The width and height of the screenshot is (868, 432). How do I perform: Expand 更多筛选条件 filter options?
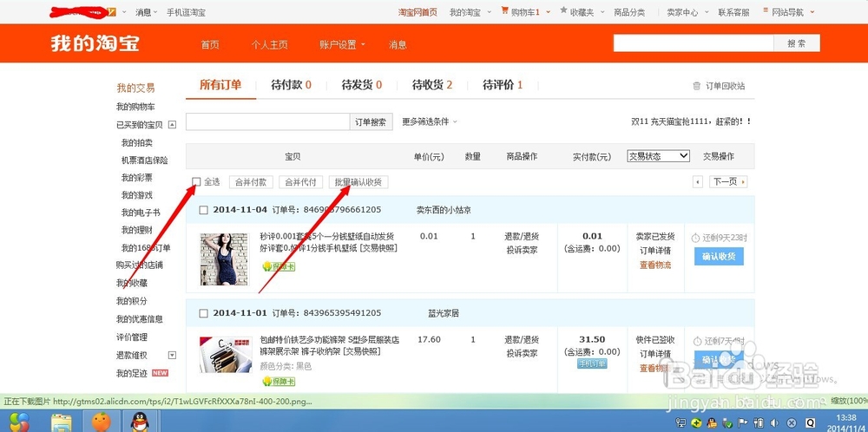point(430,121)
